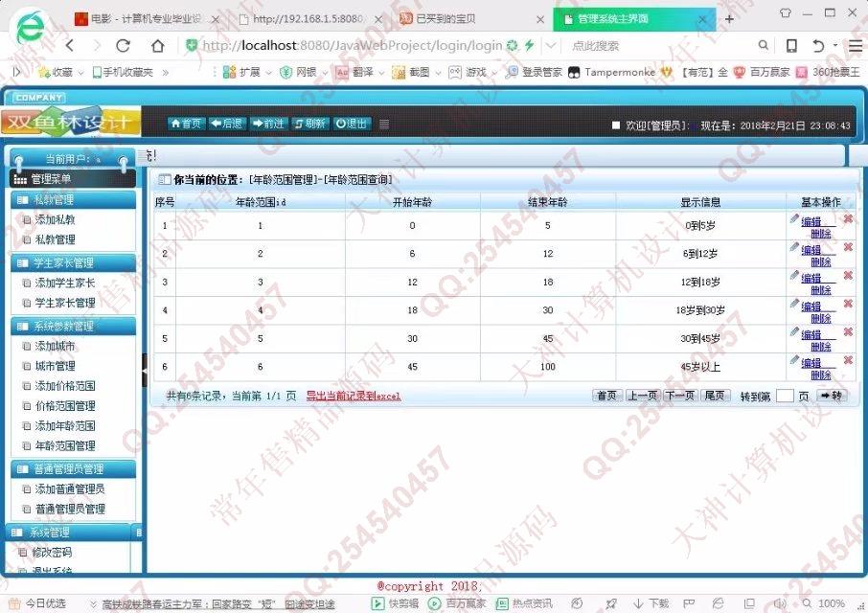Screen dimensions: 868x613
Task: Open 修改密码 in sidebar
Action: pyautogui.click(x=52, y=552)
